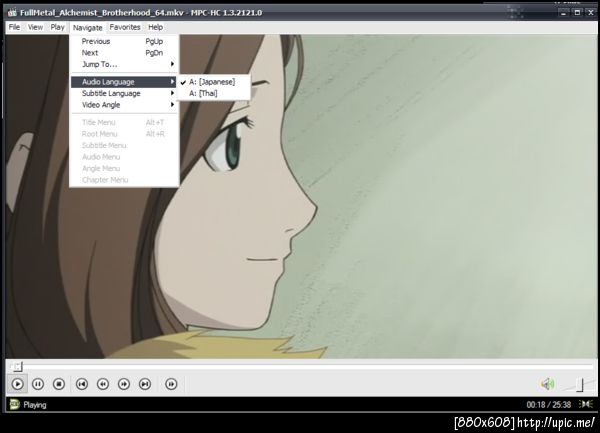600x433 pixels.
Task: Click the single frame step button
Action: pyautogui.click(x=171, y=384)
